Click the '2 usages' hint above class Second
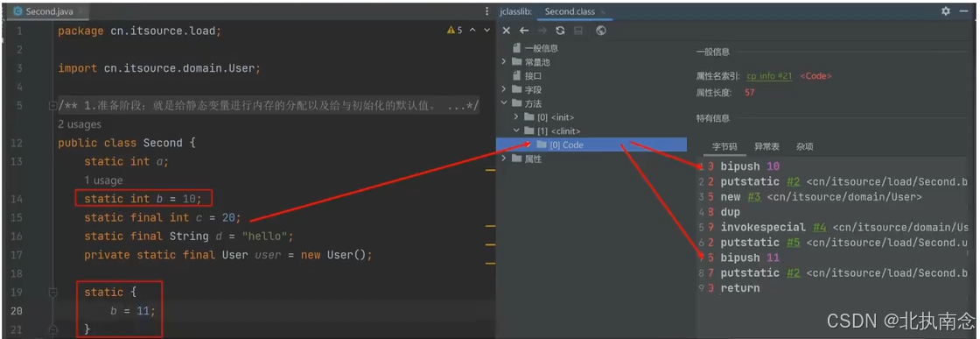 click(x=80, y=124)
